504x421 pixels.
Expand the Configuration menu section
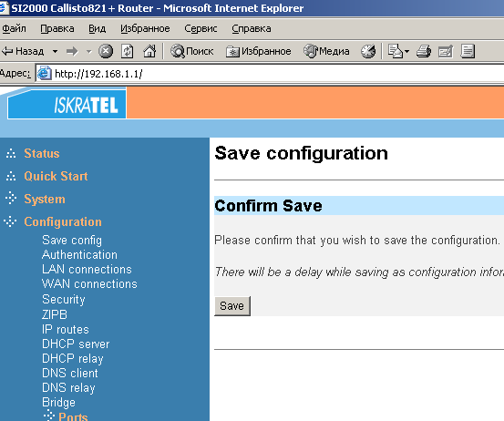(63, 221)
